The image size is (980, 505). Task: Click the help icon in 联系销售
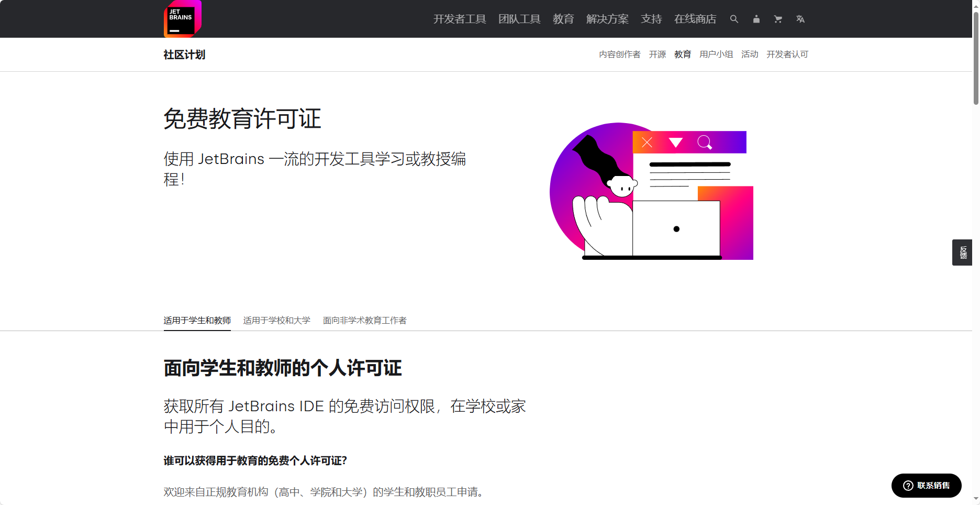pos(908,486)
